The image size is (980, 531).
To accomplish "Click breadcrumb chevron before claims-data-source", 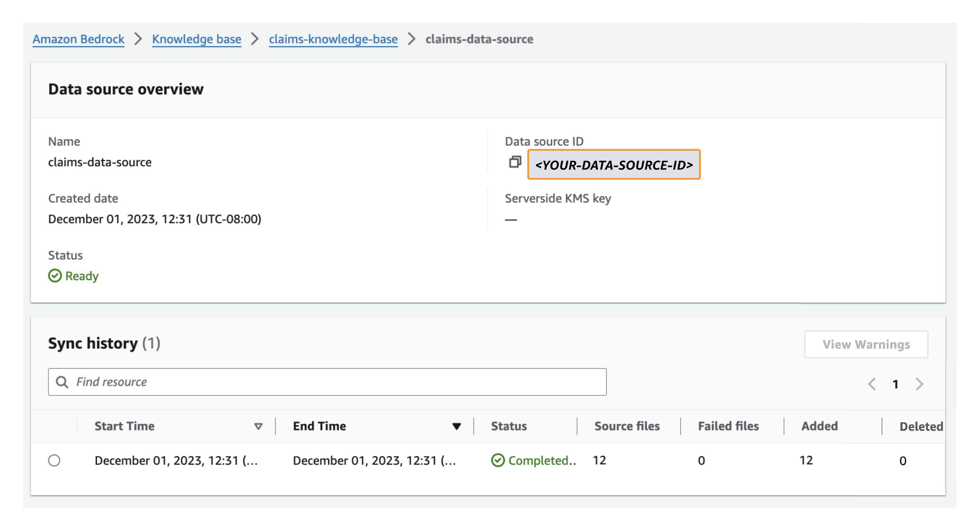I will tap(411, 39).
